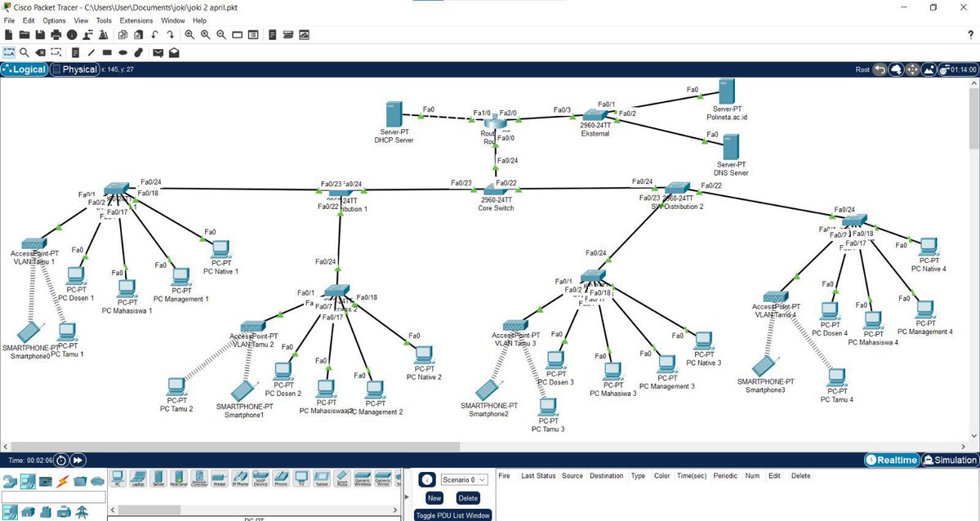Select the Draw Line tool

point(91,52)
